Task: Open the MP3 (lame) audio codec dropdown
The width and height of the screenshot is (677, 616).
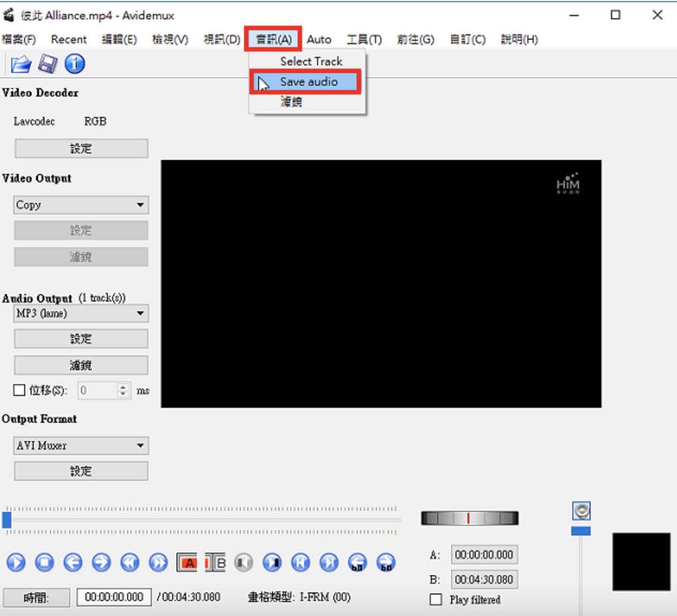Action: click(x=81, y=313)
